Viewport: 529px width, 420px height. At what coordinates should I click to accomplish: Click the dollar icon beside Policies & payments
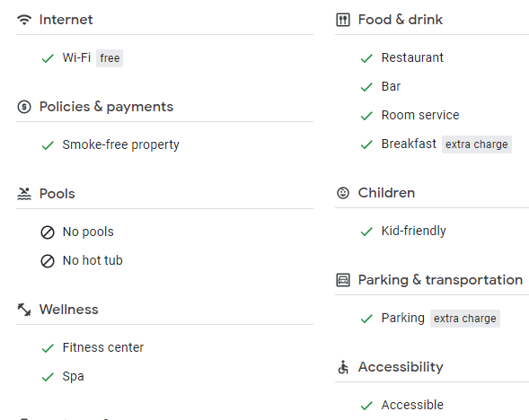[x=24, y=107]
